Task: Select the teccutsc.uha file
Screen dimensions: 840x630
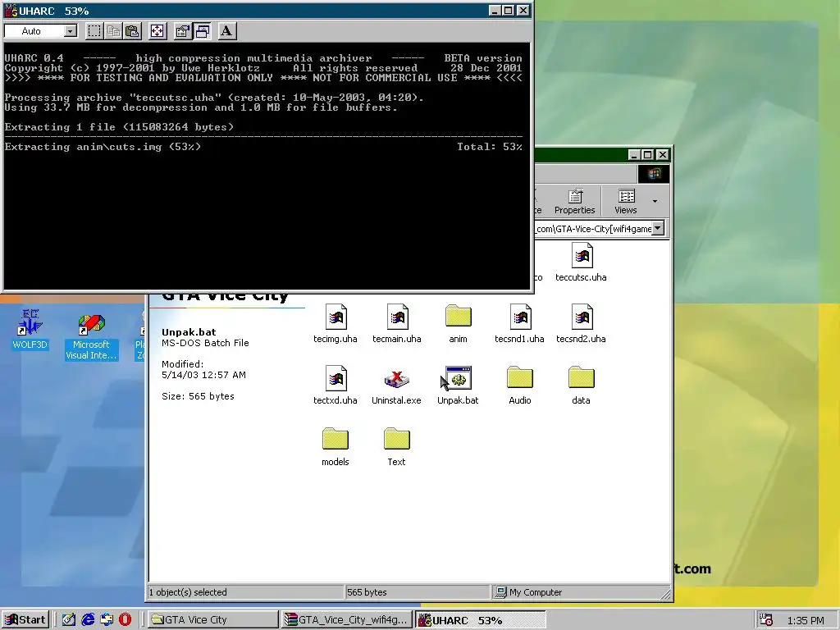Action: coord(582,262)
